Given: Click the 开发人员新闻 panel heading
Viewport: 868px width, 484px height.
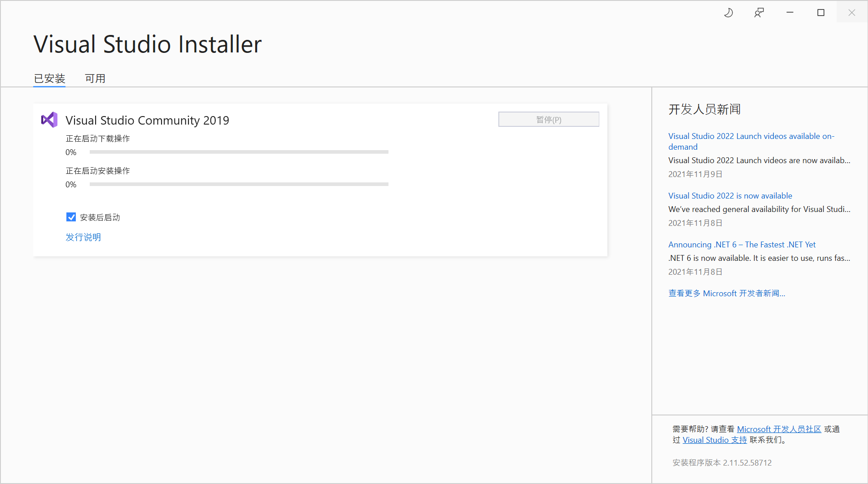Looking at the screenshot, I should click(704, 109).
